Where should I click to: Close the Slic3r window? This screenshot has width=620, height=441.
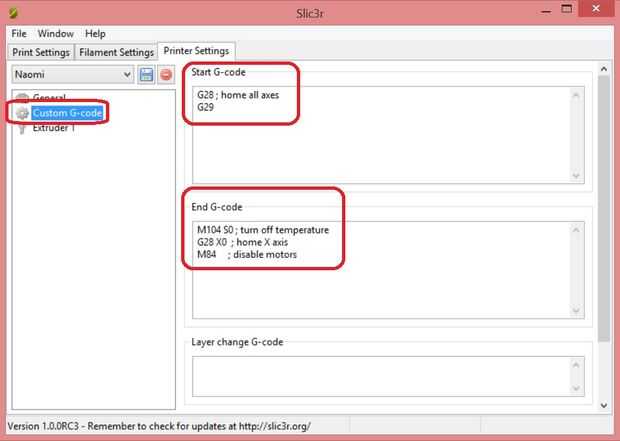(x=596, y=9)
